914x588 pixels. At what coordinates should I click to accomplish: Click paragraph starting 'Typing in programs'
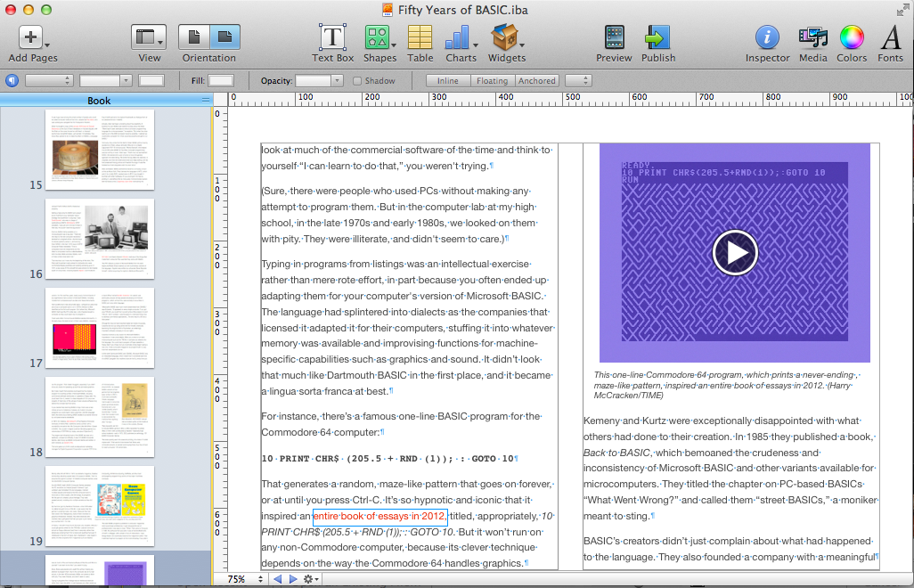[x=407, y=328]
